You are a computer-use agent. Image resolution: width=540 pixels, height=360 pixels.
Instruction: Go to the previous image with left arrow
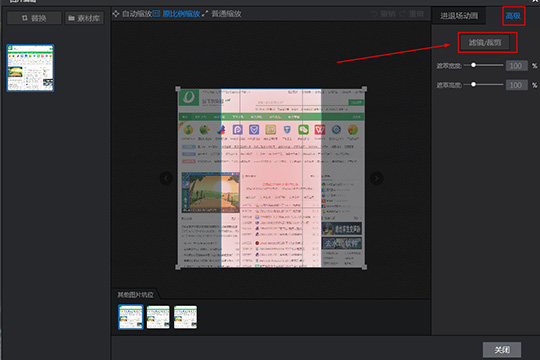(166, 178)
